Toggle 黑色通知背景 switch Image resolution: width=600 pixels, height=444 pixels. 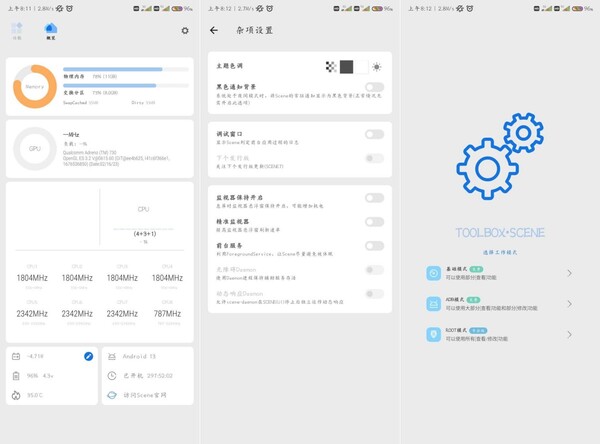coord(374,87)
